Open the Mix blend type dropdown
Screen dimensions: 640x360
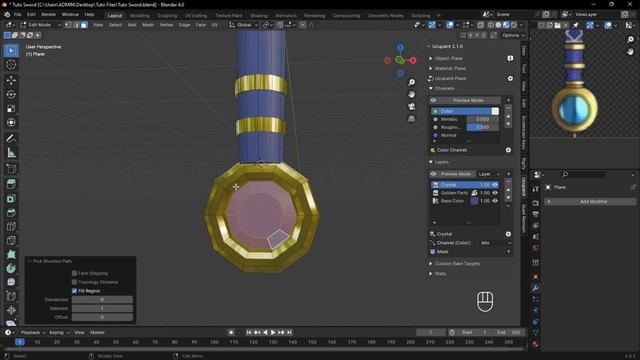pyautogui.click(x=496, y=243)
